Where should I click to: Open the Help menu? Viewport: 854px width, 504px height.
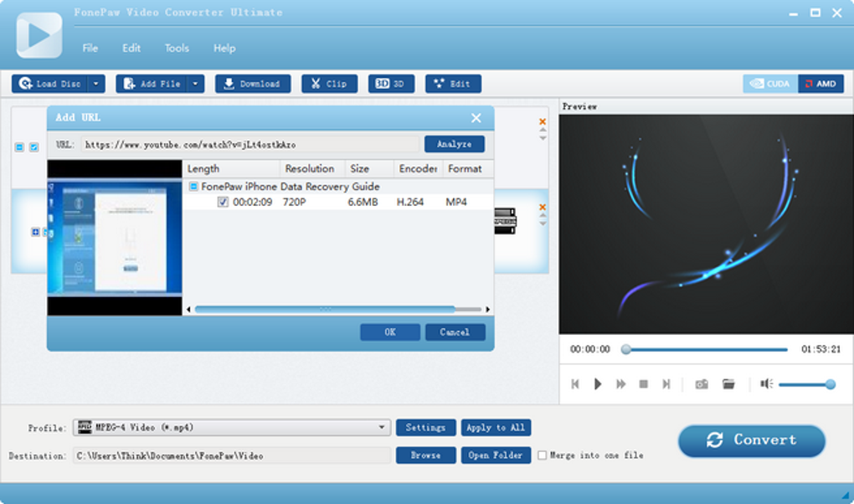(x=224, y=48)
